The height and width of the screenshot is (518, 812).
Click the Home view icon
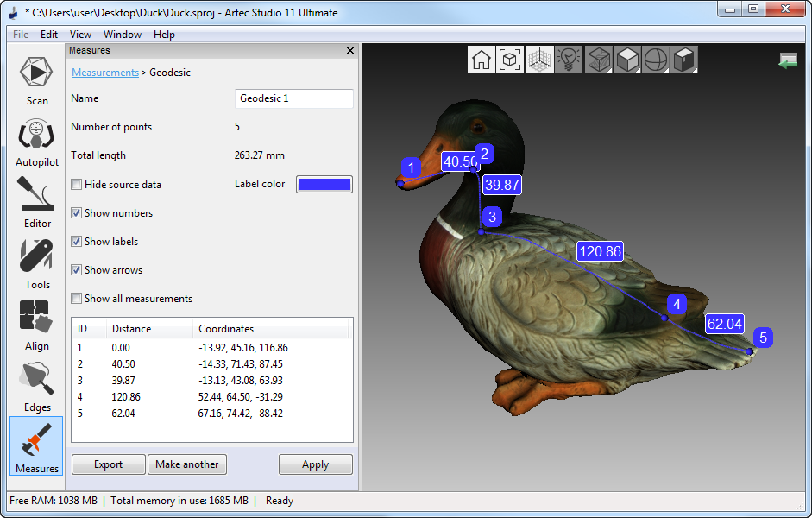click(482, 60)
